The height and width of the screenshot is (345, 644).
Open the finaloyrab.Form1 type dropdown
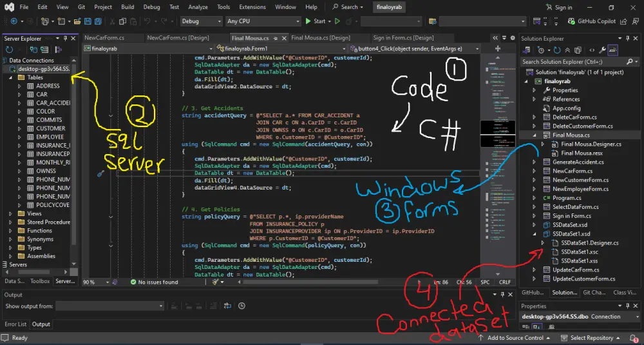pos(281,48)
